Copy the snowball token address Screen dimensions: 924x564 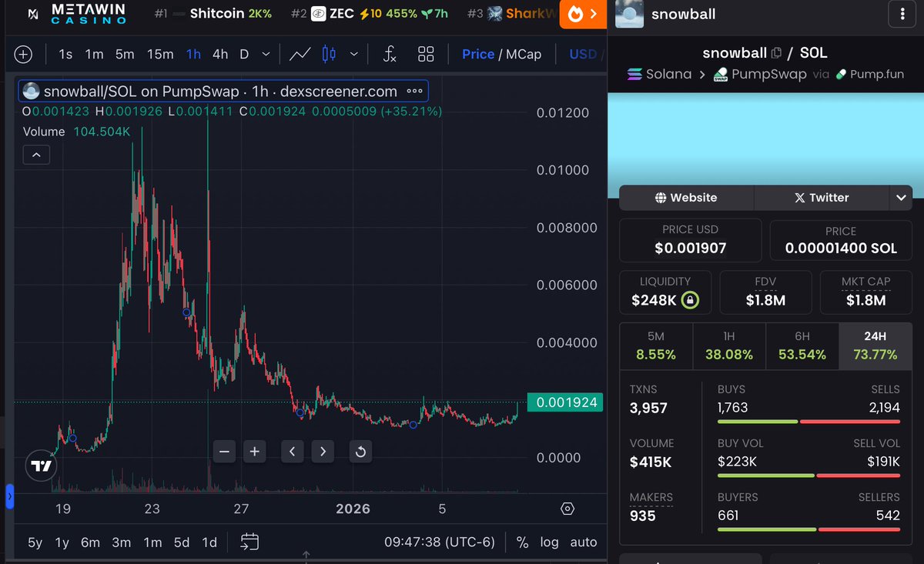[776, 53]
